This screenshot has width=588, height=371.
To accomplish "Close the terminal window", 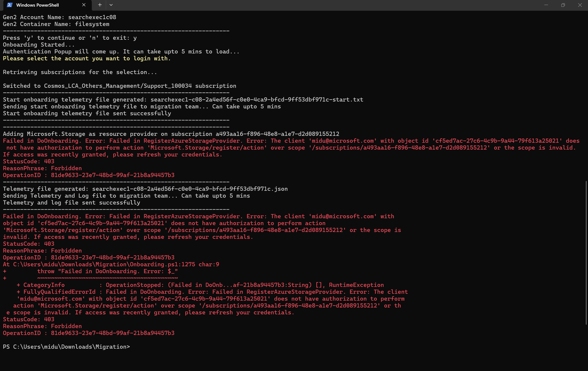I will click(580, 5).
